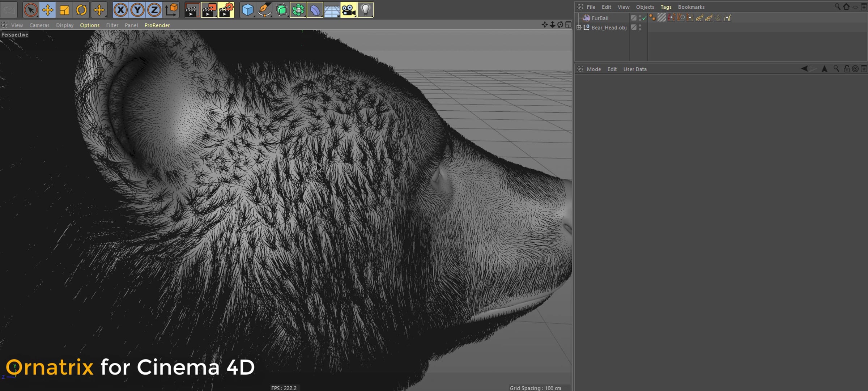Open Edit Render Settings clapperboard gear icon
The width and height of the screenshot is (868, 391).
[x=226, y=10]
